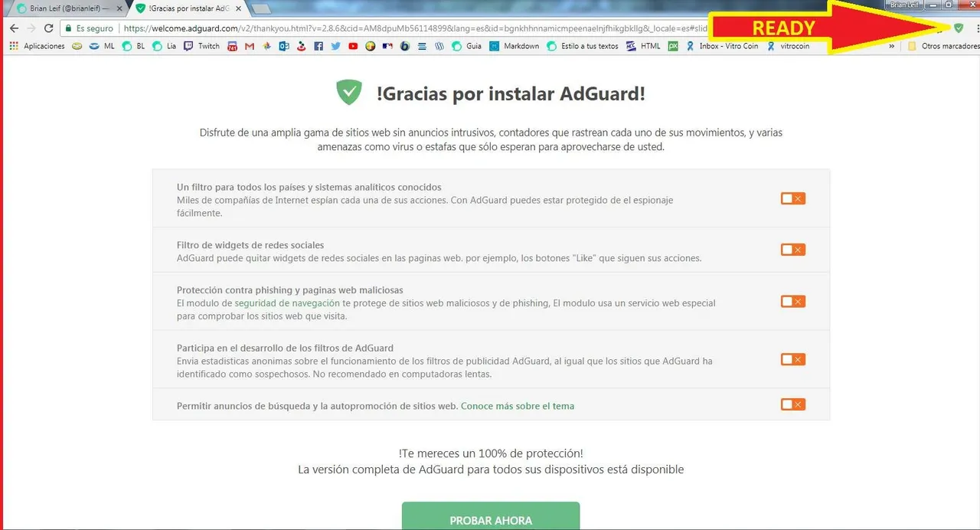The height and width of the screenshot is (530, 980).
Task: Open the HTML bookmark
Action: [643, 46]
